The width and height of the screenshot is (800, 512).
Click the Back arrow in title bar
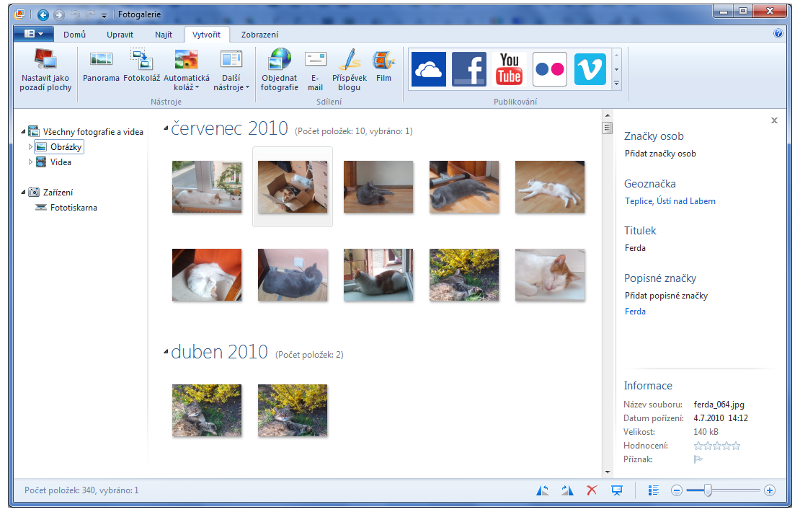43,15
